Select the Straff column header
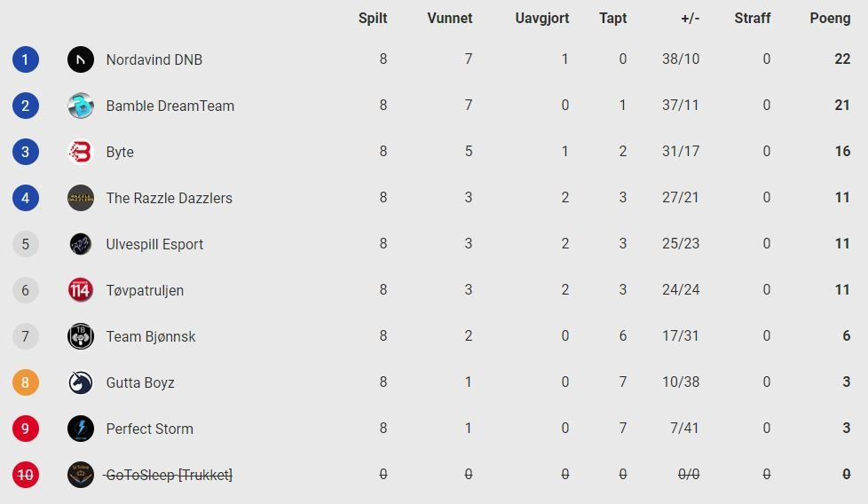The image size is (868, 504). 753,19
